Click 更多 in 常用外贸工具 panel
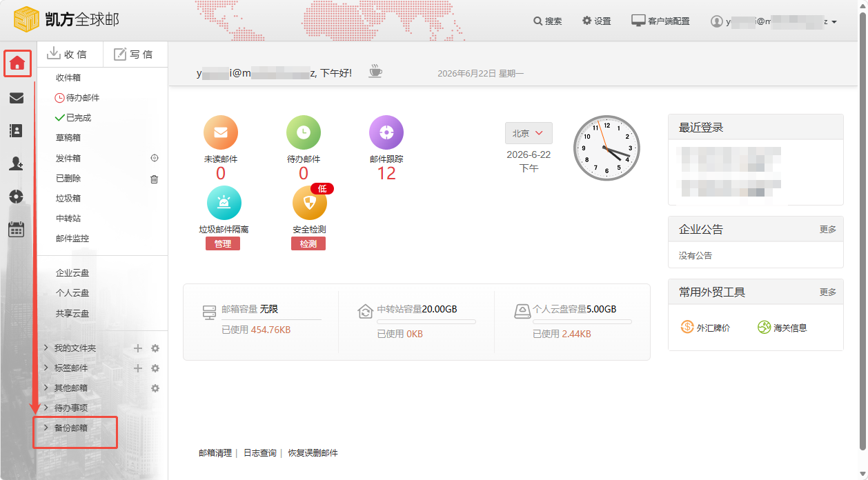 click(x=828, y=292)
